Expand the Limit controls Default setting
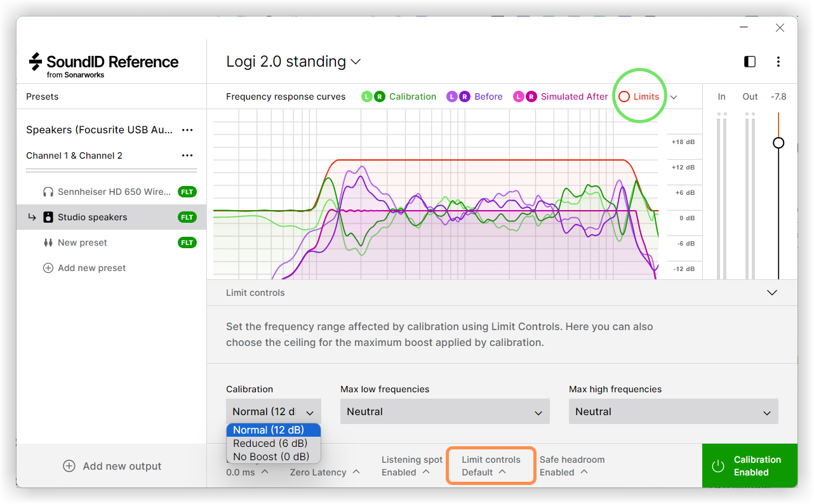 pos(491,466)
